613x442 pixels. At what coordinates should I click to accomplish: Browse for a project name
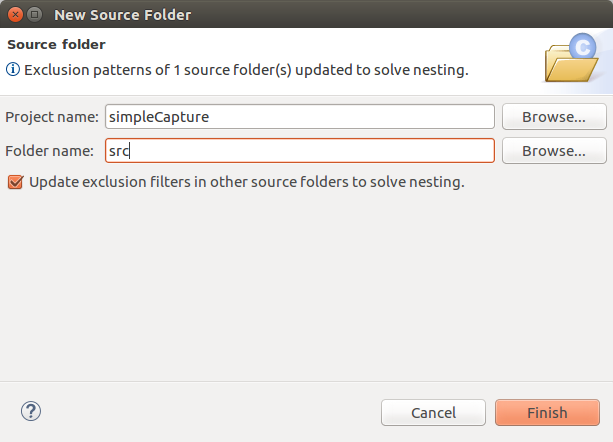(554, 116)
